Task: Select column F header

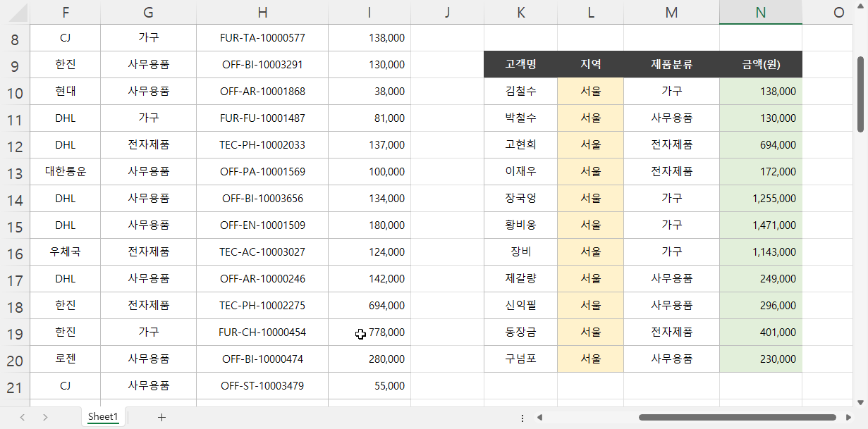Action: (x=66, y=12)
